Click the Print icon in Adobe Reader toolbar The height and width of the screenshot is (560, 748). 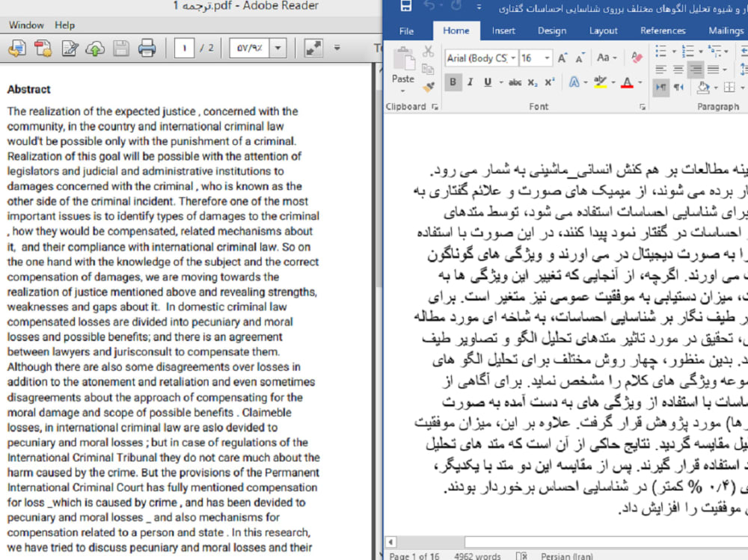(147, 48)
